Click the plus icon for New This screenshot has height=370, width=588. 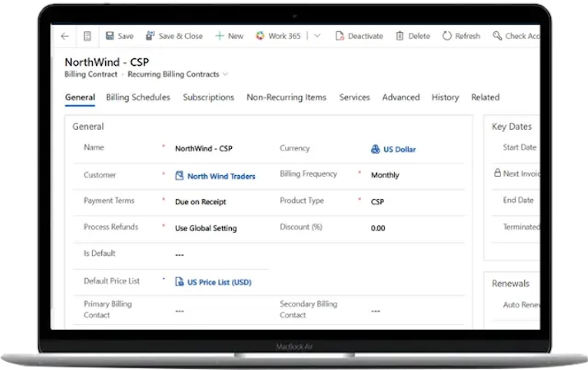220,36
